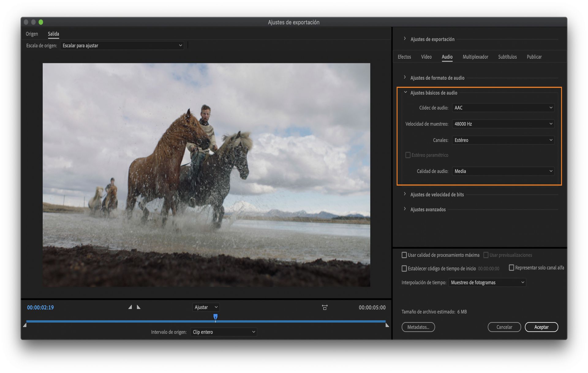Check Establecer código de tiempo de inicio

(404, 268)
